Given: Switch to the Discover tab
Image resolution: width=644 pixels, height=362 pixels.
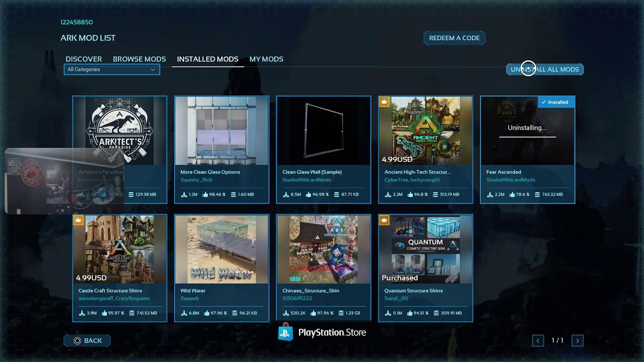Looking at the screenshot, I should (84, 59).
